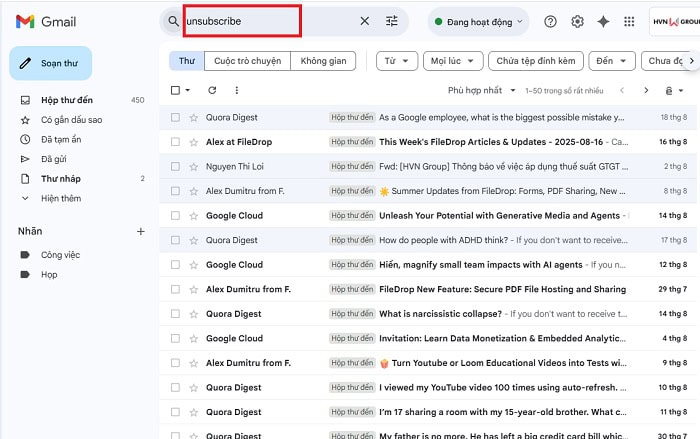Check the Unleash Your Potential email
The image size is (700, 439).
[175, 216]
